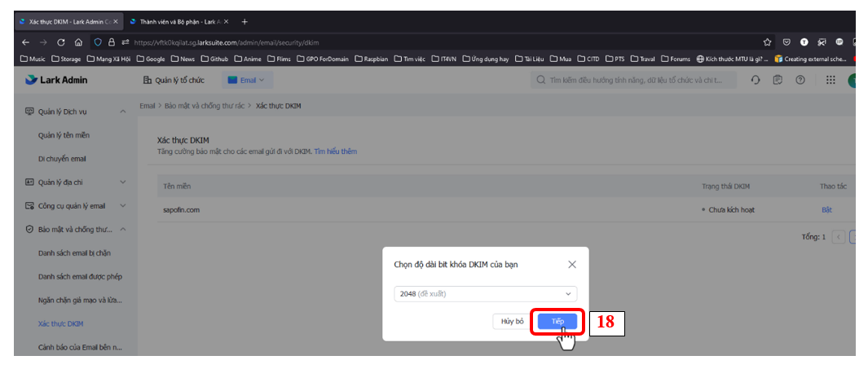Click the Chưa kích hoạt status text
The image size is (868, 369).
tap(731, 209)
